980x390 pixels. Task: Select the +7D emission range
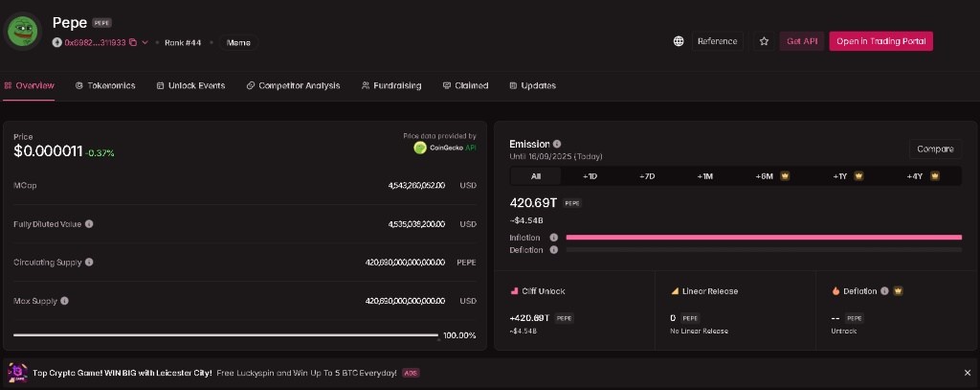point(647,176)
